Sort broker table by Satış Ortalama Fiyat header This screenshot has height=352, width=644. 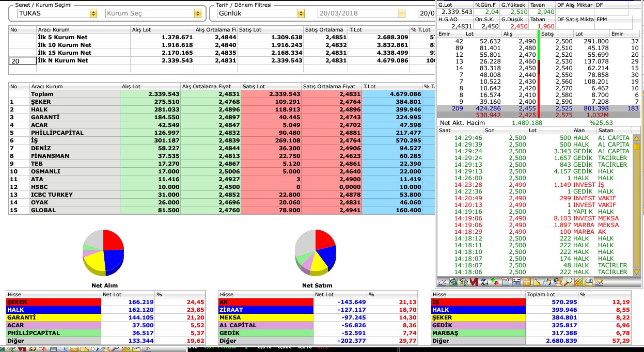coord(332,87)
